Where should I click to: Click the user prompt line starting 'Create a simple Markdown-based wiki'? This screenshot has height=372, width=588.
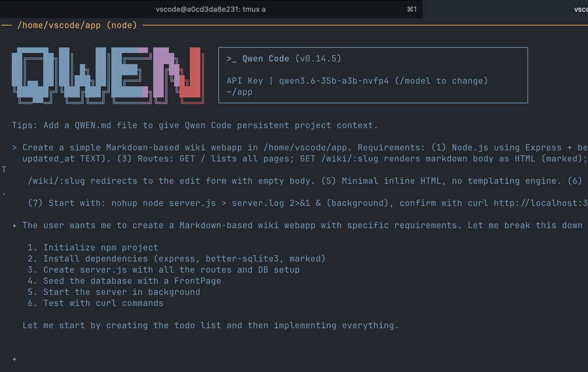[305, 147]
